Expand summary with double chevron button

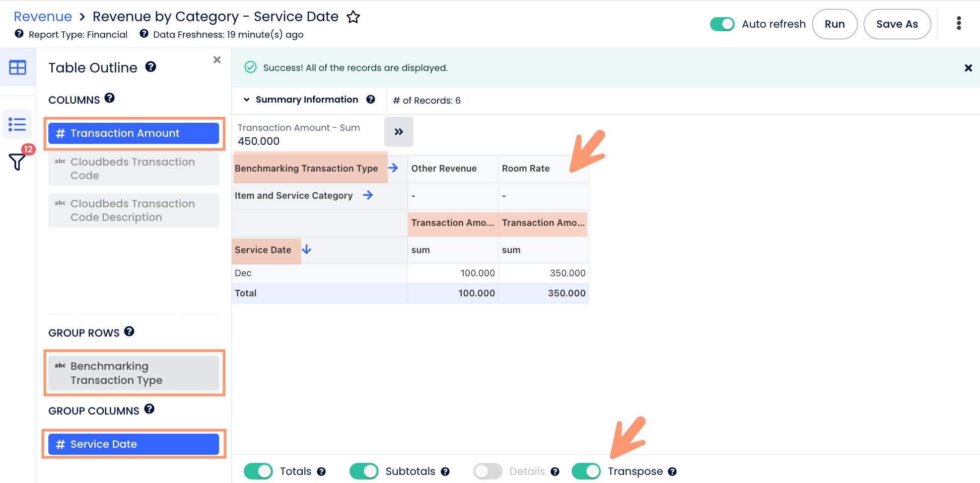pyautogui.click(x=398, y=132)
